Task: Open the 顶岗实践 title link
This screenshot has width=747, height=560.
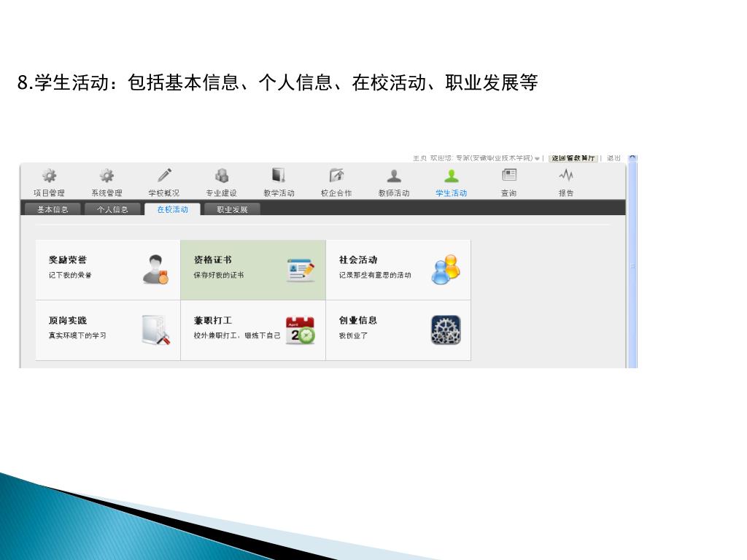Action: [68, 321]
